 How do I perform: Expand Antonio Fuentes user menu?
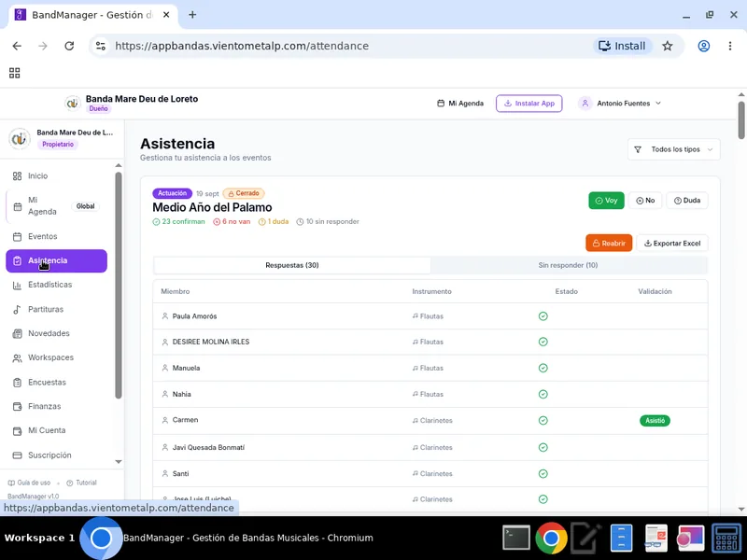[620, 104]
